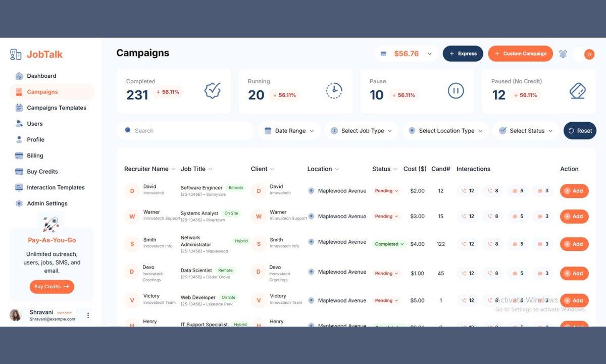Click the Express button
This screenshot has width=606, height=364.
tap(463, 54)
